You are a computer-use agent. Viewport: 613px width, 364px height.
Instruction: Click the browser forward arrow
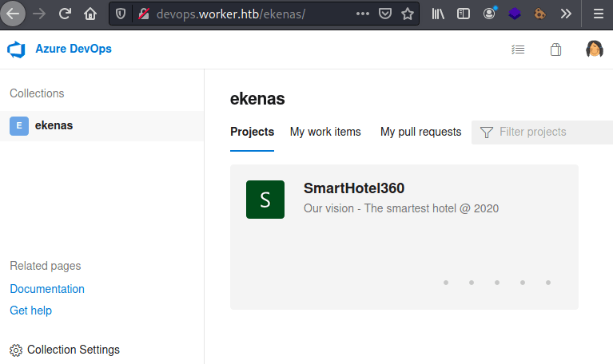tap(39, 14)
